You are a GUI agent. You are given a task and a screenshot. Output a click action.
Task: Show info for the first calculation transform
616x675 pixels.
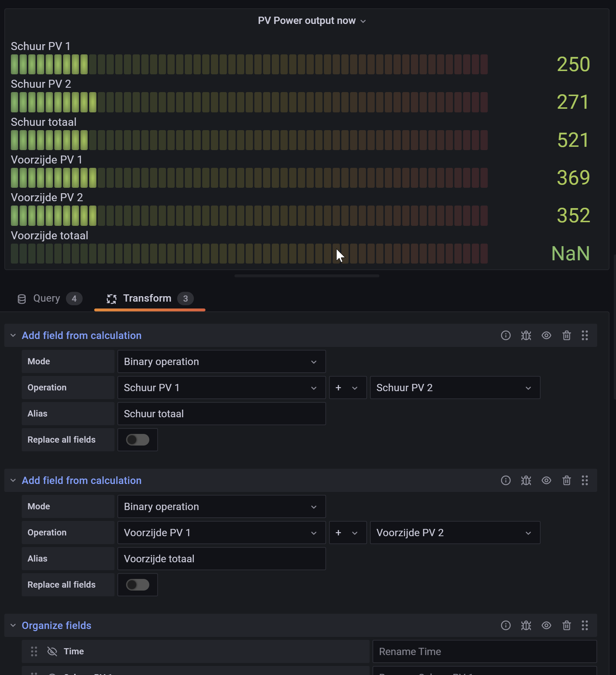(x=505, y=335)
